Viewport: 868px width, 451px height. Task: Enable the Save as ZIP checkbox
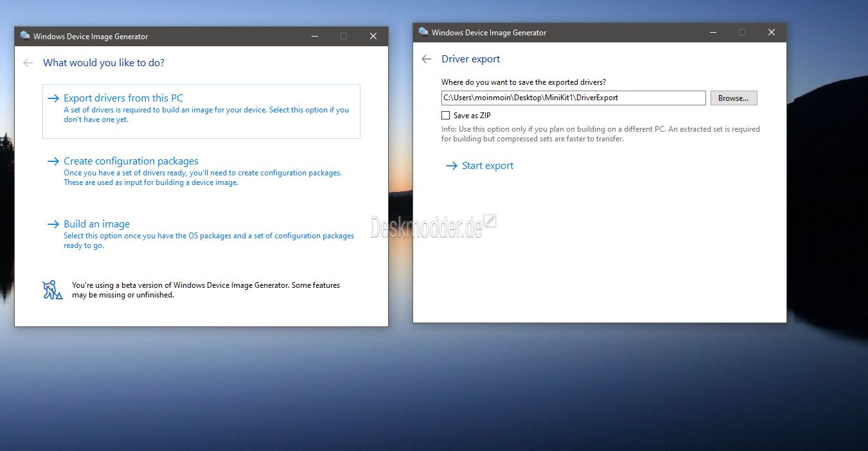coord(445,116)
